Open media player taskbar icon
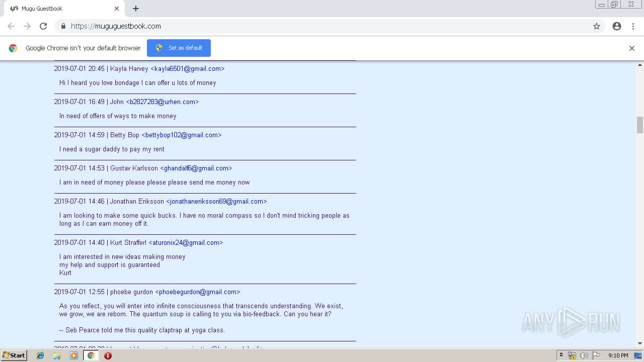Image resolution: width=644 pixels, height=362 pixels. [x=74, y=355]
